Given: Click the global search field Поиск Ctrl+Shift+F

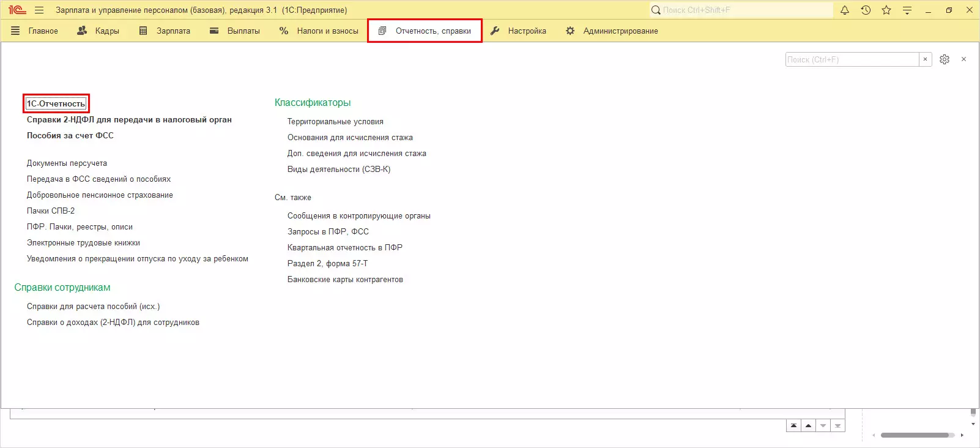Looking at the screenshot, I should click(741, 10).
